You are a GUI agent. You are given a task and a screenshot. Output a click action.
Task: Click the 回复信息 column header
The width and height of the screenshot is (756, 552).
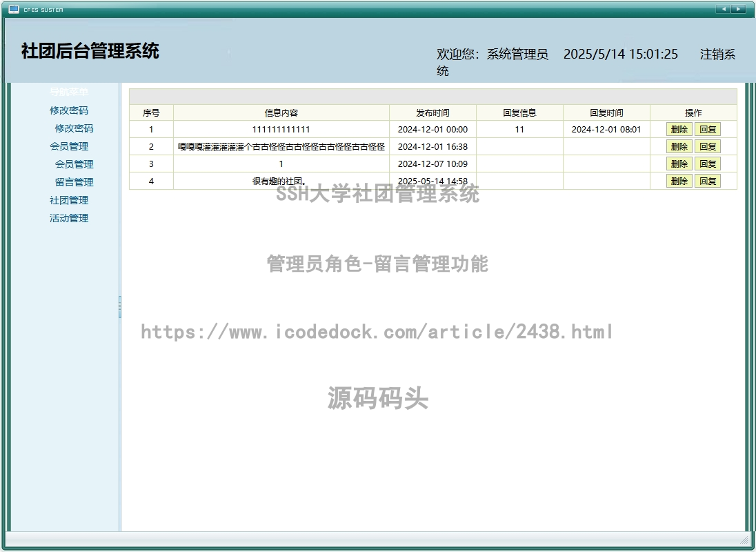519,112
